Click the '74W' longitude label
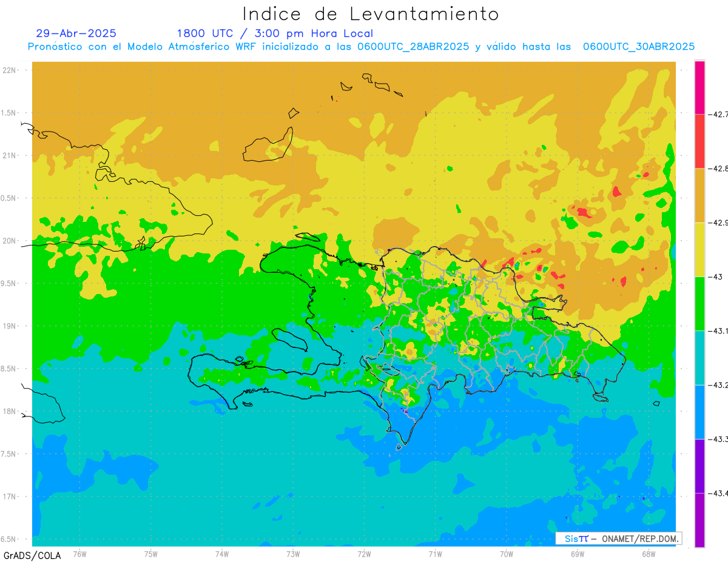This screenshot has width=728, height=562. 222,554
